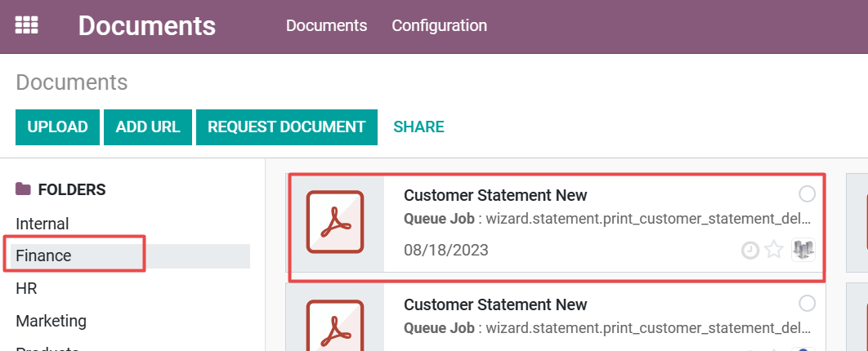Click company avatar on first document
The image size is (868, 351).
point(803,250)
